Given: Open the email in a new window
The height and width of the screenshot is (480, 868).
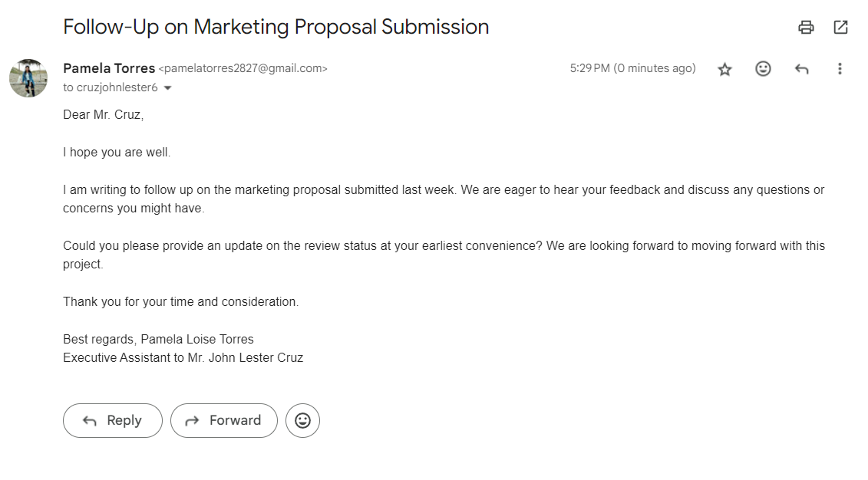Looking at the screenshot, I should tap(840, 28).
